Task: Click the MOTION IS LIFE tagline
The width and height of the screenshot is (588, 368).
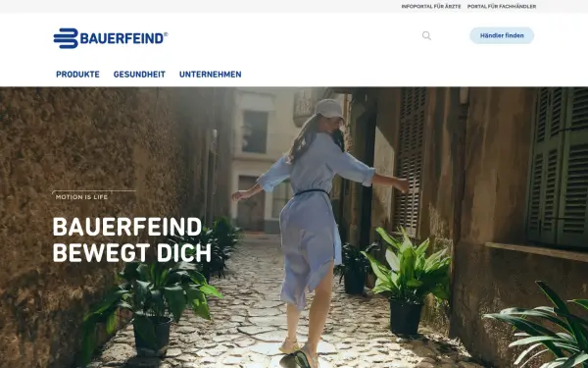Action: [81, 197]
